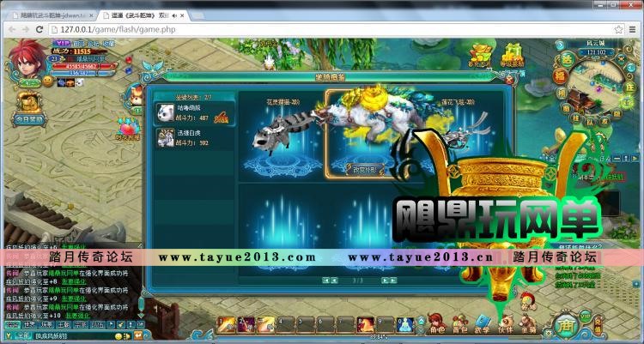644x344 pixels.
Task: Open the 角色 character menu icon
Action: 437,323
